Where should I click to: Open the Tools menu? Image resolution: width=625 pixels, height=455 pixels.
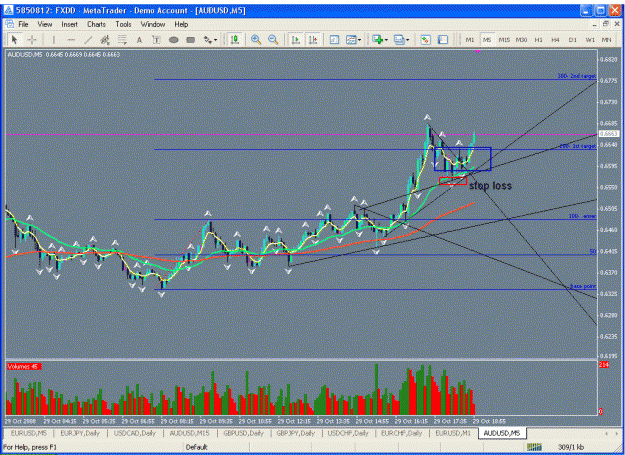[124, 24]
